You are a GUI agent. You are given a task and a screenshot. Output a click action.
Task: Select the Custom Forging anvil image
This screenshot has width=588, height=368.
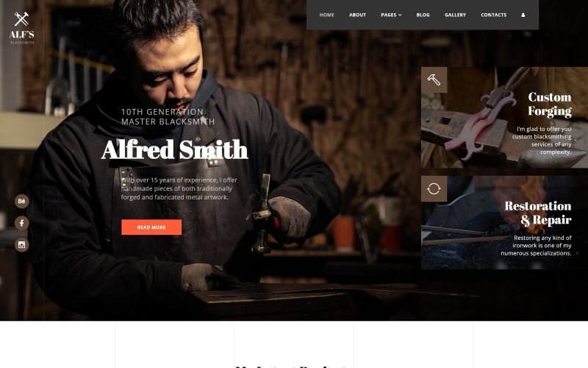(x=504, y=117)
